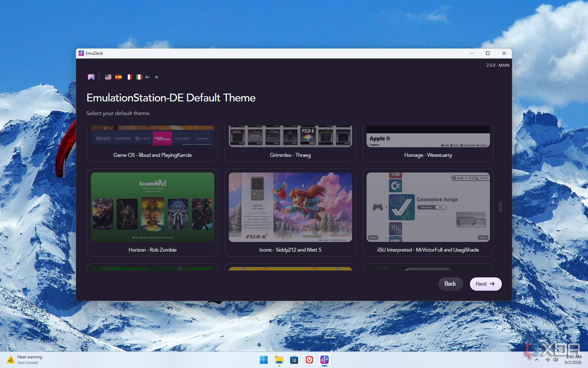Screen dimensions: 588x368
Task: Minimize the EmuDeck window
Action: point(472,53)
